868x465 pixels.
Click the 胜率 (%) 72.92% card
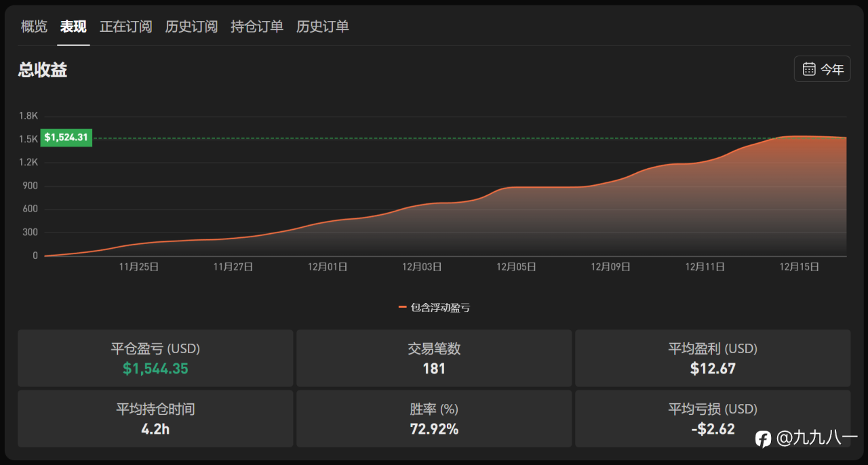tap(434, 418)
